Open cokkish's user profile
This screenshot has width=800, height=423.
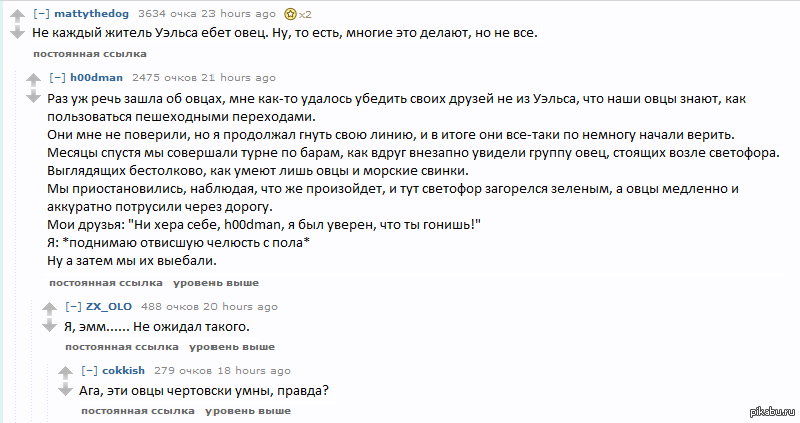point(124,370)
